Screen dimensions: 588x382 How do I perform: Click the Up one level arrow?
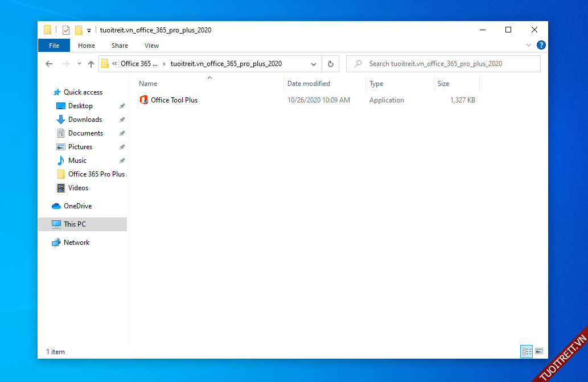point(91,64)
